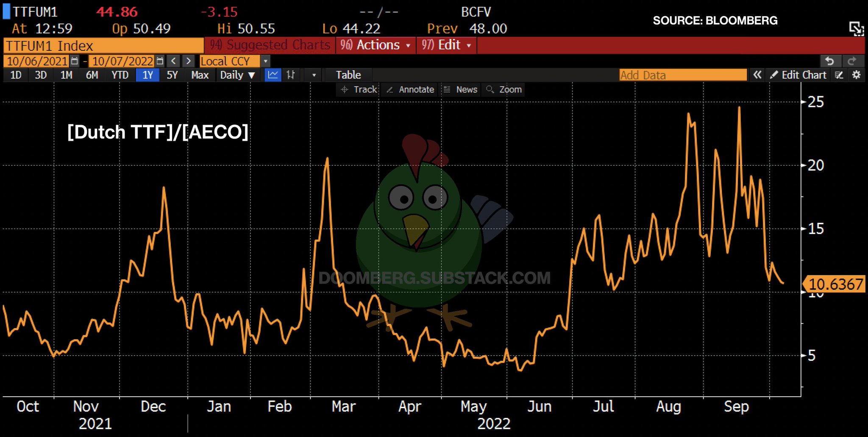Redo chart change
The width and height of the screenshot is (868, 437).
(x=852, y=61)
